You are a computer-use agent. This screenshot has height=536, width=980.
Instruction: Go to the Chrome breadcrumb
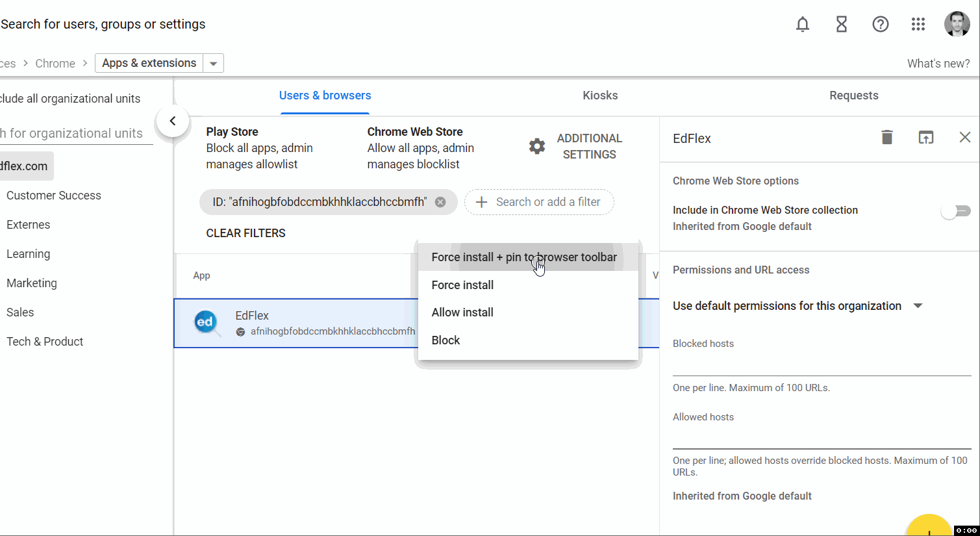click(55, 64)
